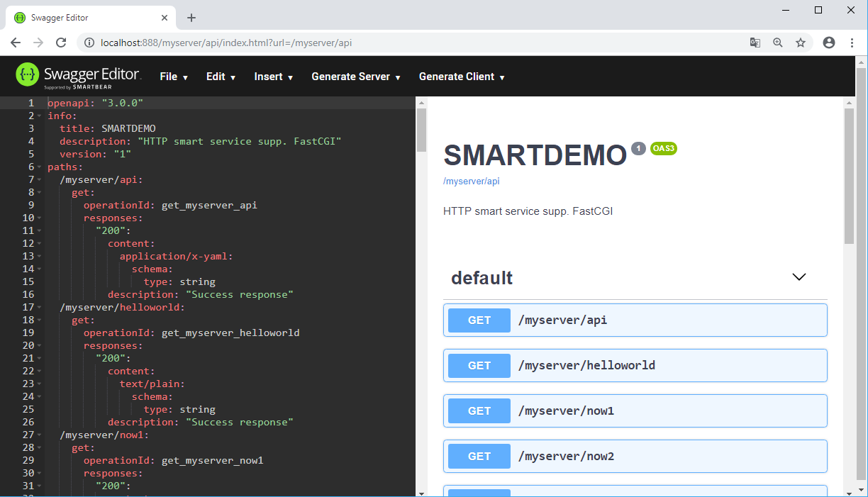
Task: Click the editor pane vertical scrollbar thumb
Action: pyautogui.click(x=421, y=130)
